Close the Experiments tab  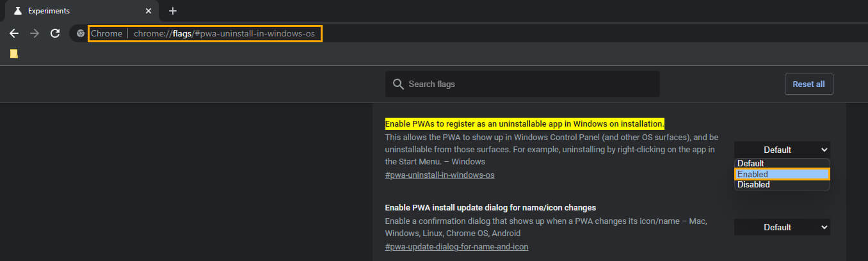(x=149, y=11)
